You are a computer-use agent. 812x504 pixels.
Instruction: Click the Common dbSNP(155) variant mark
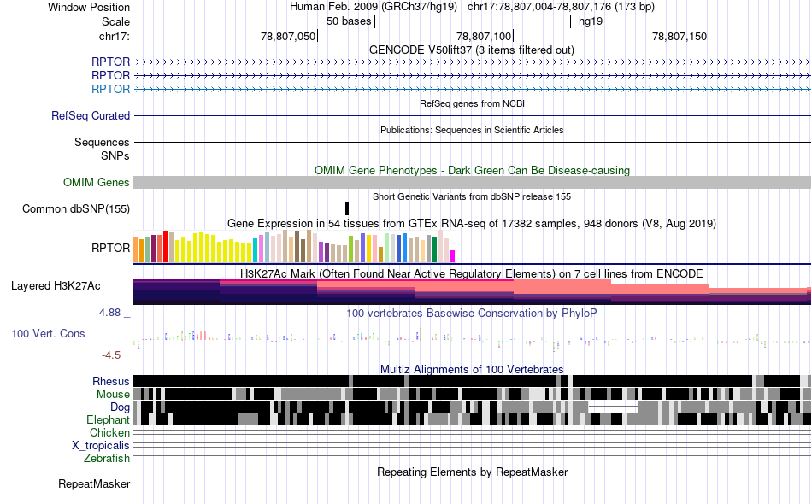click(347, 208)
